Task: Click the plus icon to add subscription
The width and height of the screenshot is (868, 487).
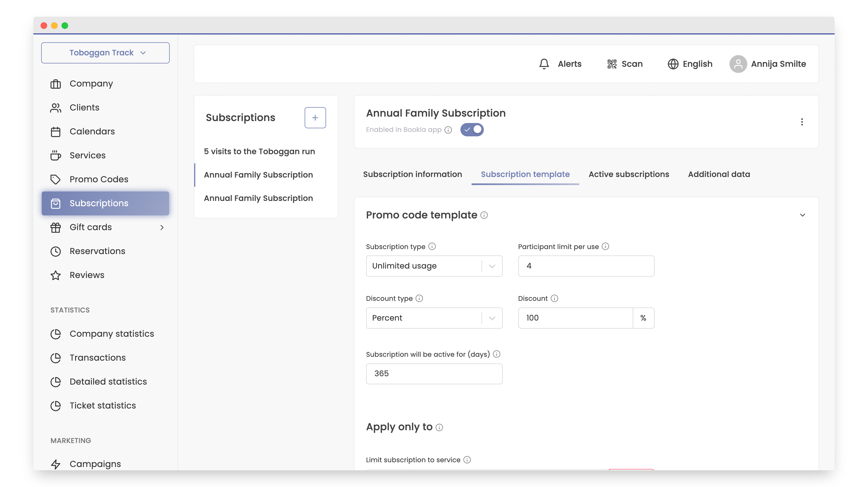Action: [315, 118]
